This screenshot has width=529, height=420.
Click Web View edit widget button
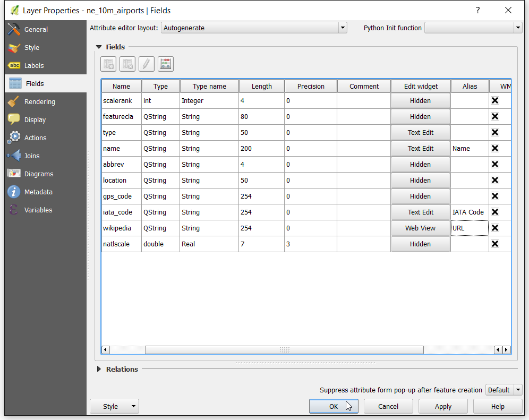click(420, 228)
